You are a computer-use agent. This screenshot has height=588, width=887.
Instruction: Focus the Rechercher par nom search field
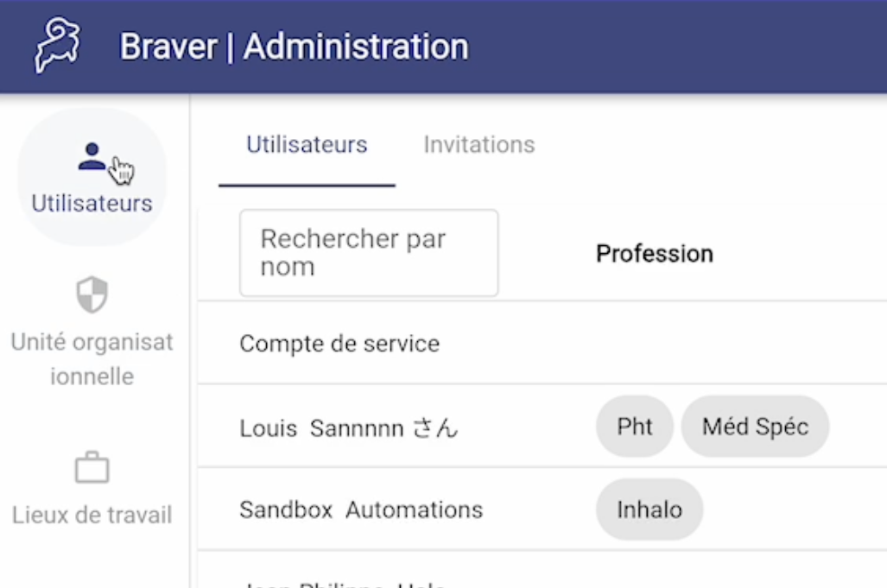pos(369,253)
